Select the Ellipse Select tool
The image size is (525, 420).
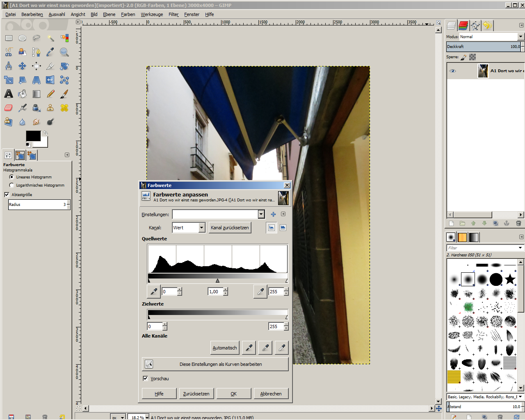click(x=23, y=38)
